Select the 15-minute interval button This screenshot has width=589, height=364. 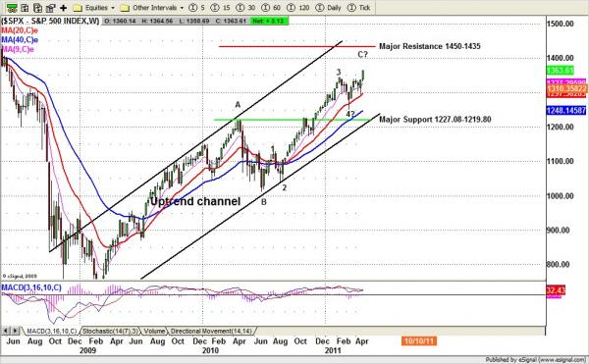(x=220, y=8)
